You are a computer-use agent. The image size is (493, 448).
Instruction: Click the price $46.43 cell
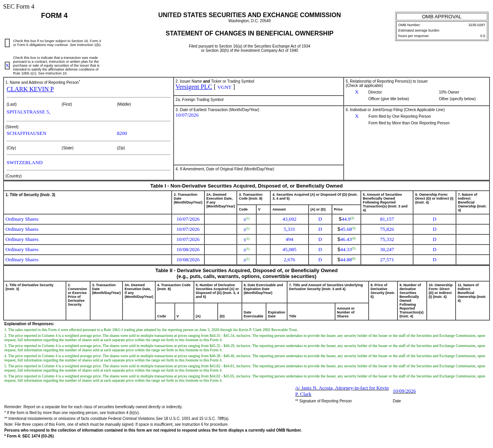pos(346,239)
